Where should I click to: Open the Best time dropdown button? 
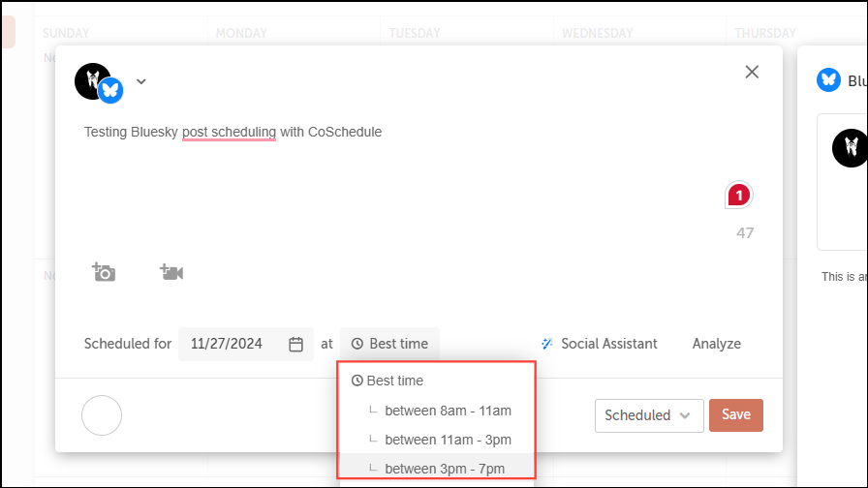(389, 344)
